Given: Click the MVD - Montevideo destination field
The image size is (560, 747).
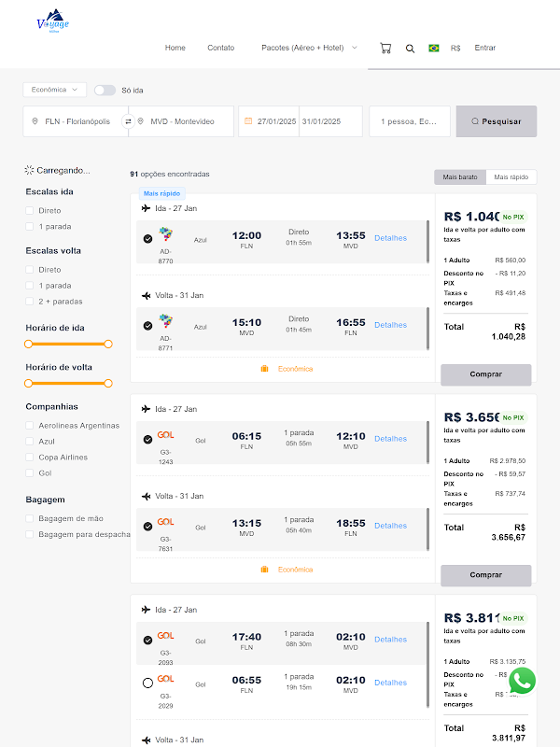Looking at the screenshot, I should pyautogui.click(x=181, y=121).
